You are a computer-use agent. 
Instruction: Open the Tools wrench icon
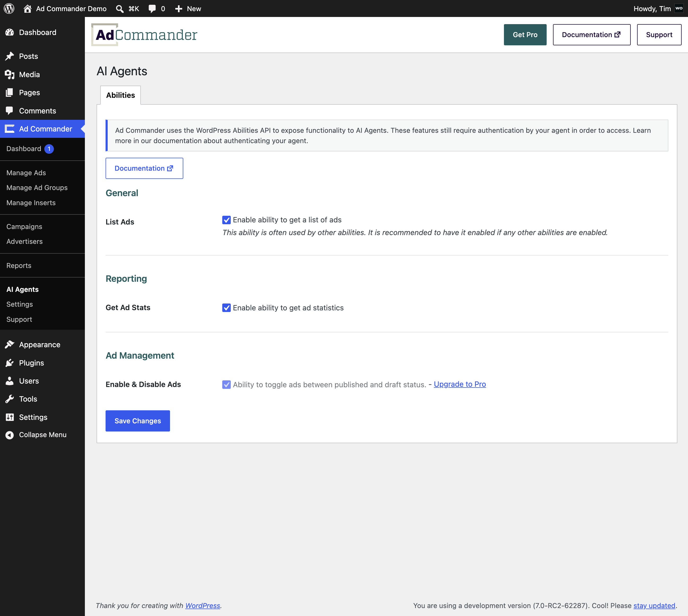10,399
